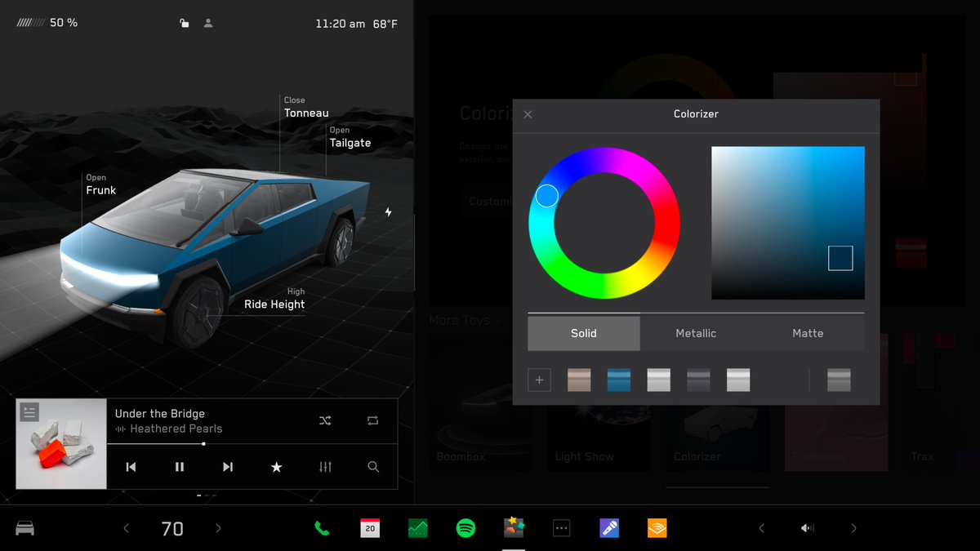
Task: Open the purple microphone Caraoke app
Action: (609, 528)
